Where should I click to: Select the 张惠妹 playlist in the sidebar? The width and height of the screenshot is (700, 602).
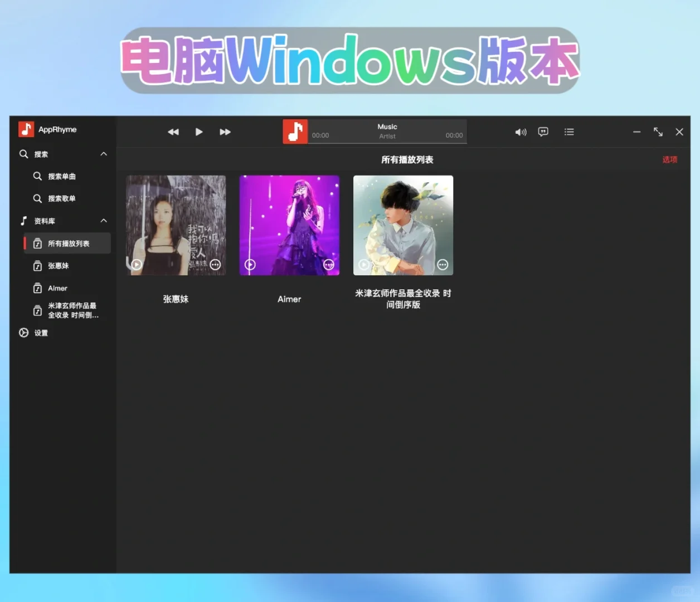coord(57,265)
